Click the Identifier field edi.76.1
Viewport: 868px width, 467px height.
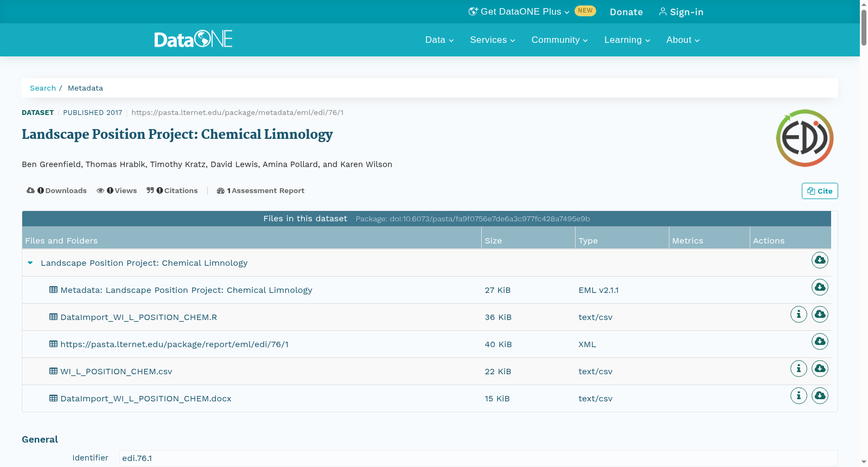coord(478,458)
